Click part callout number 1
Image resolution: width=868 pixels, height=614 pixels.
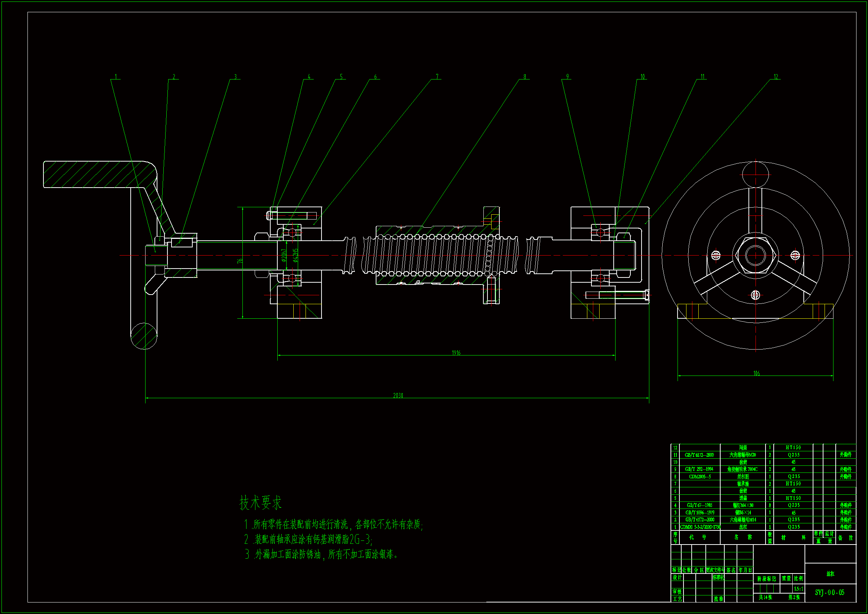[x=116, y=77]
